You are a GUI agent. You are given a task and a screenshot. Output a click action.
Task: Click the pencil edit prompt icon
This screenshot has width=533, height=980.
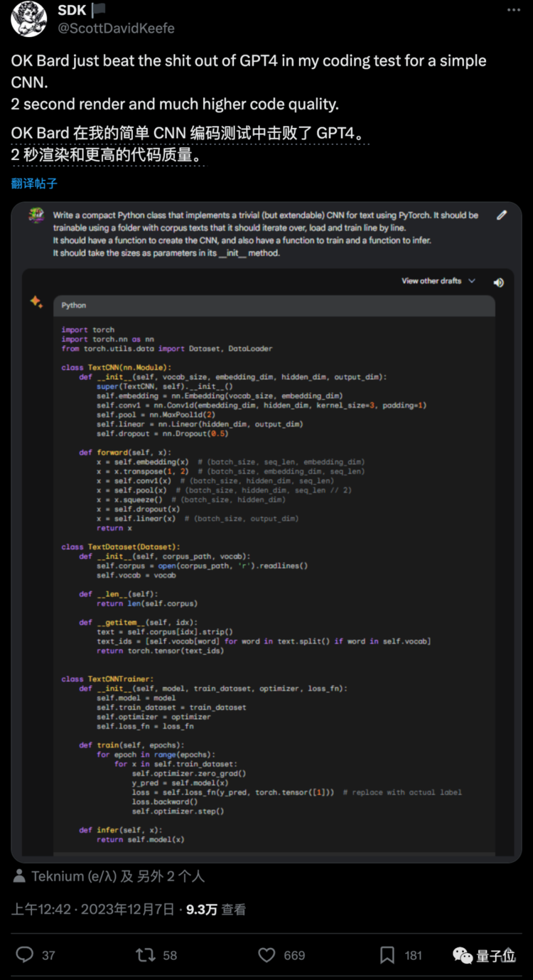pyautogui.click(x=502, y=215)
